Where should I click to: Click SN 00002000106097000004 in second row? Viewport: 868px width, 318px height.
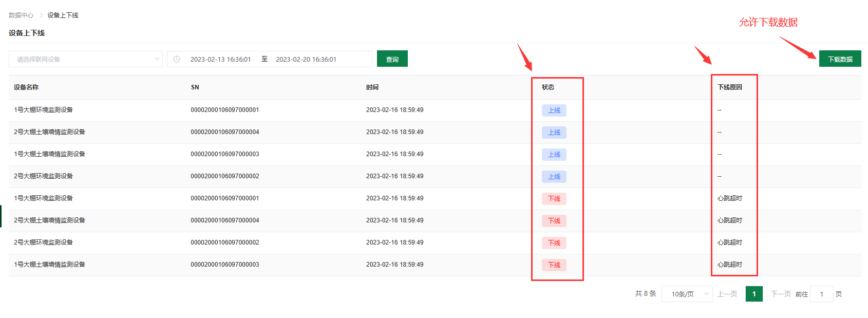pos(225,132)
